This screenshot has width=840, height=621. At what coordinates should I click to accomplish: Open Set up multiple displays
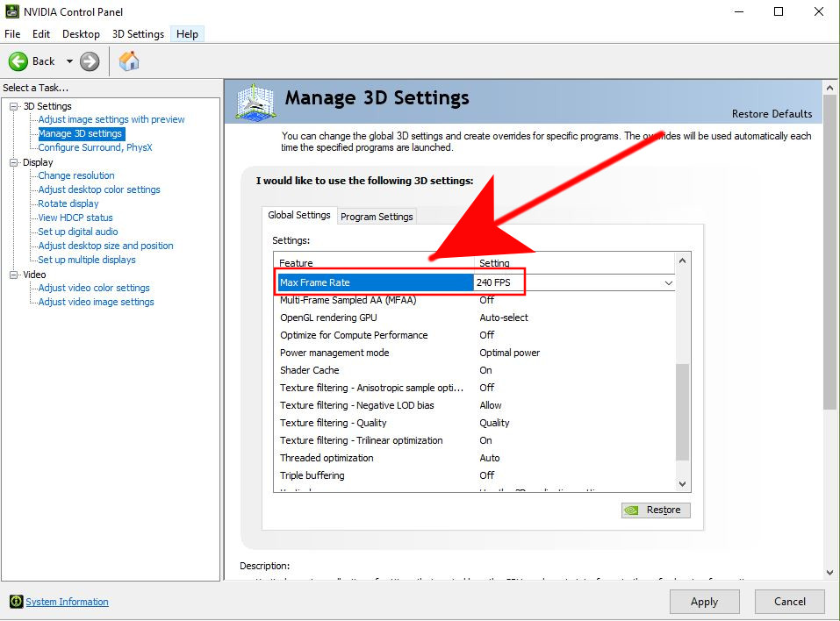click(87, 260)
